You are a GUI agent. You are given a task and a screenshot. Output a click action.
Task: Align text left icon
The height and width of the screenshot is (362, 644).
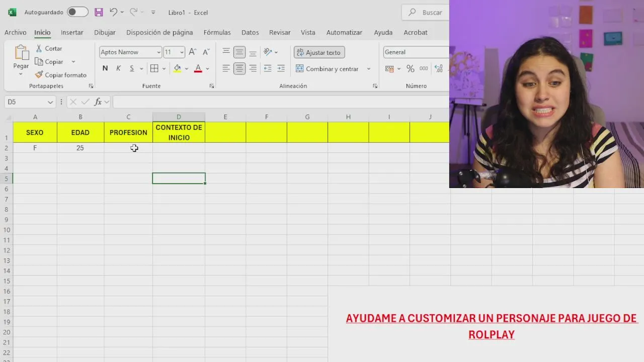[x=226, y=68]
